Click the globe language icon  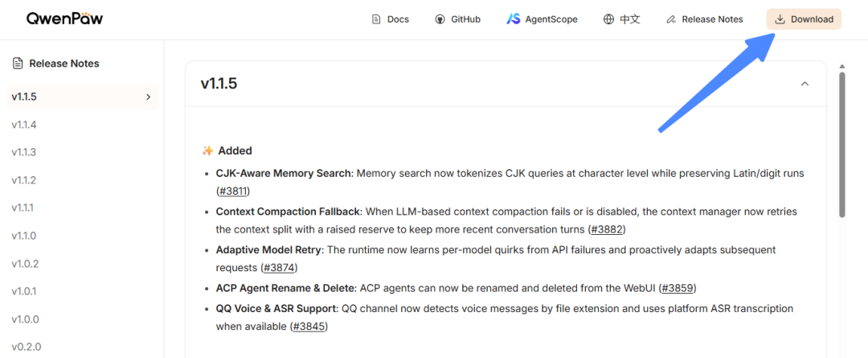(608, 19)
